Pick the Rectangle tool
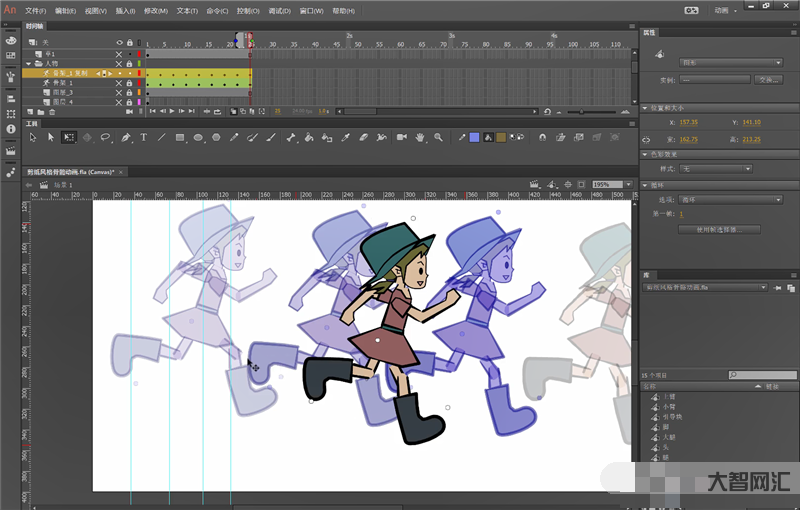The image size is (800, 510). coord(179,137)
